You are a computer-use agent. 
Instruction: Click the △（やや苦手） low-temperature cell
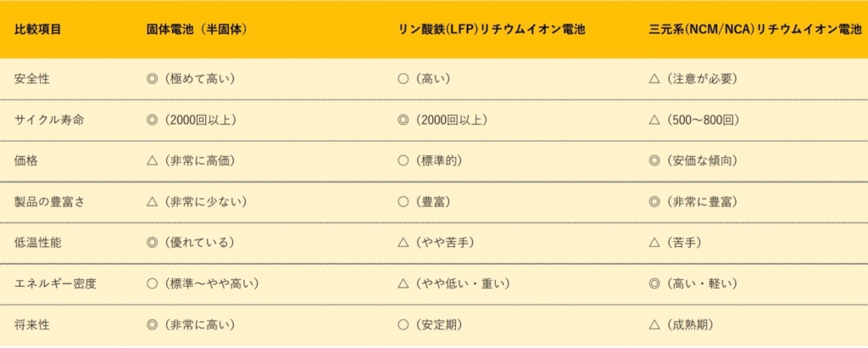[437, 243]
